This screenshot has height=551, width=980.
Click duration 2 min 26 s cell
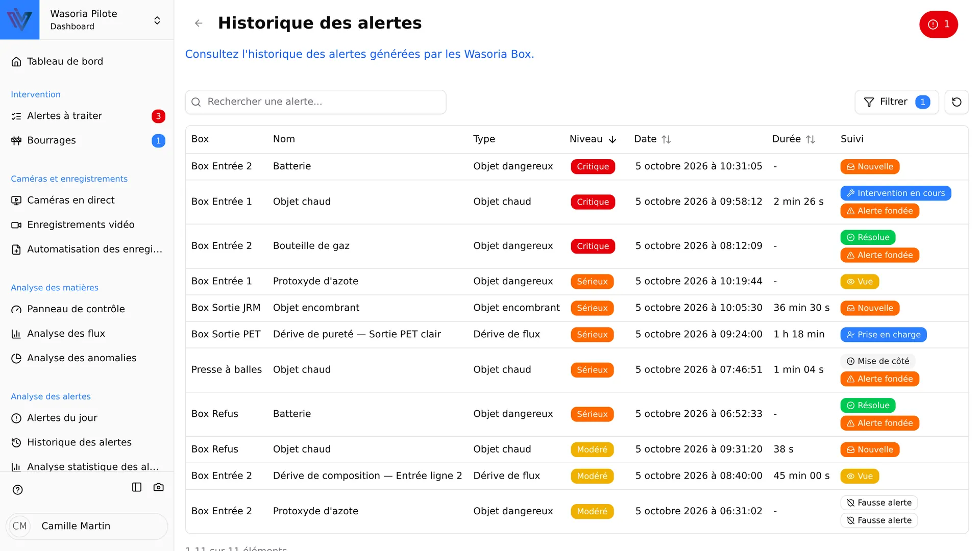click(x=798, y=202)
